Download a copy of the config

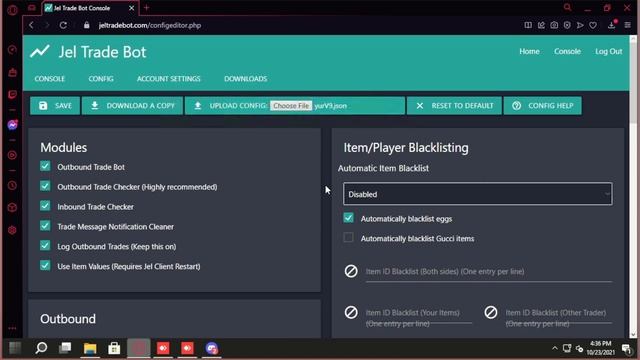point(132,106)
